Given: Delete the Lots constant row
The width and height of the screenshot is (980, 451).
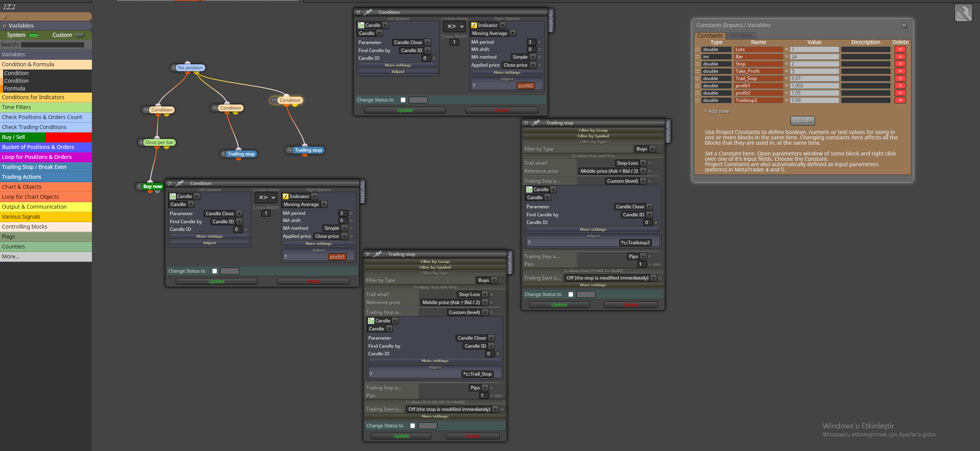Looking at the screenshot, I should [x=900, y=49].
